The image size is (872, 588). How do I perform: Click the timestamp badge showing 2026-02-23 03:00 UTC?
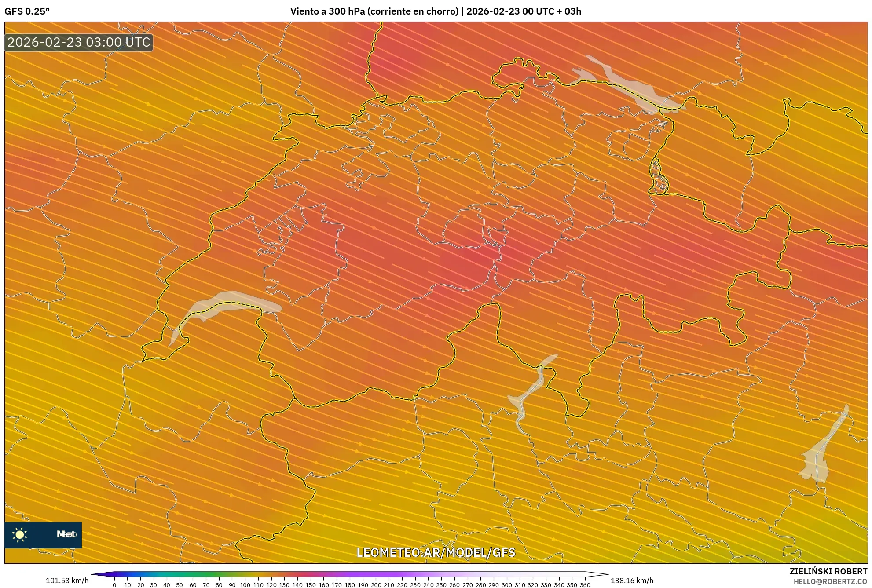click(78, 43)
